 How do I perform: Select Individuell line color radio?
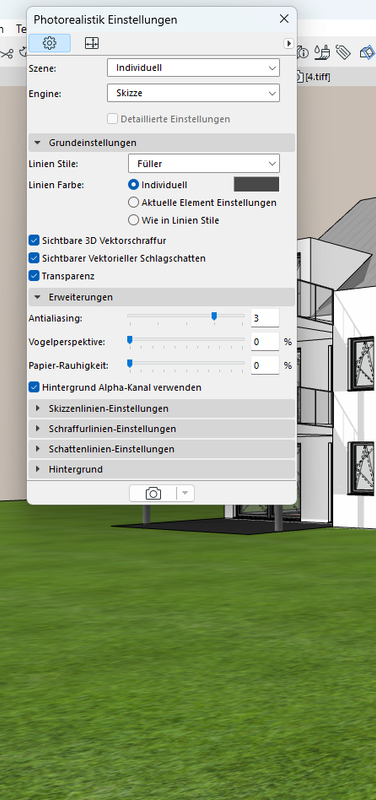pos(134,185)
